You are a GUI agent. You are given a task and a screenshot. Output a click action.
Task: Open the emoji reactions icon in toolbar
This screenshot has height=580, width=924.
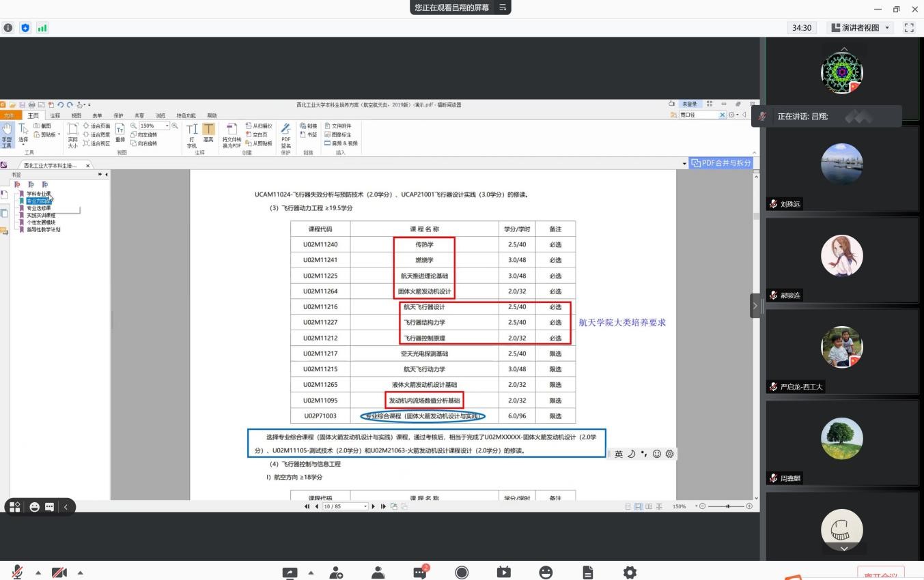[546, 572]
